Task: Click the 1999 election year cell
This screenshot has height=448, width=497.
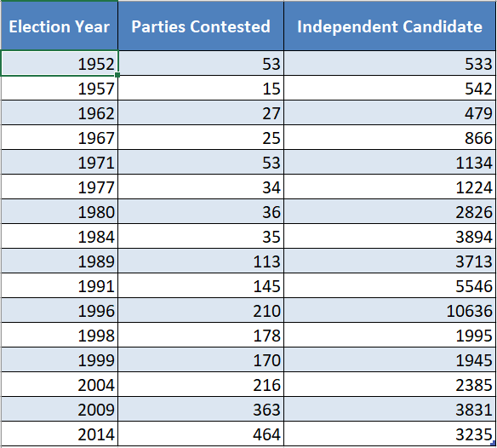Action: (x=60, y=359)
